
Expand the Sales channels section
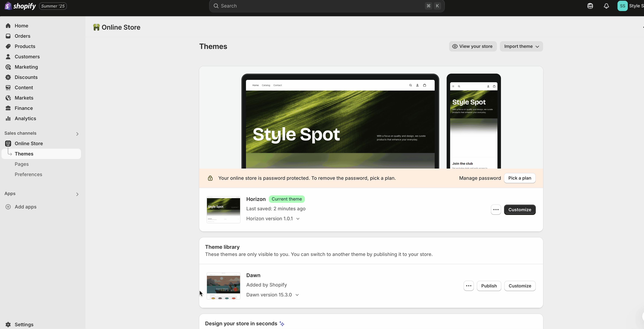[77, 134]
